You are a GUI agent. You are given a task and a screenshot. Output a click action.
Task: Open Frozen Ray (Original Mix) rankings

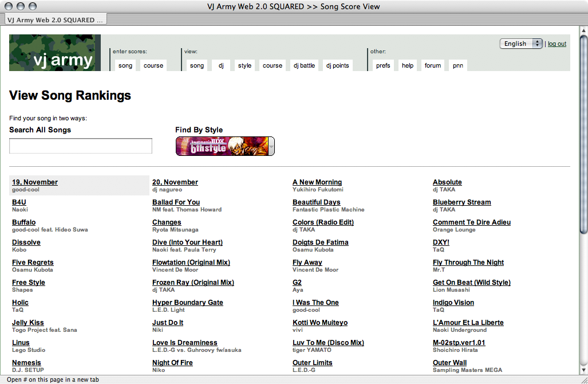click(193, 283)
